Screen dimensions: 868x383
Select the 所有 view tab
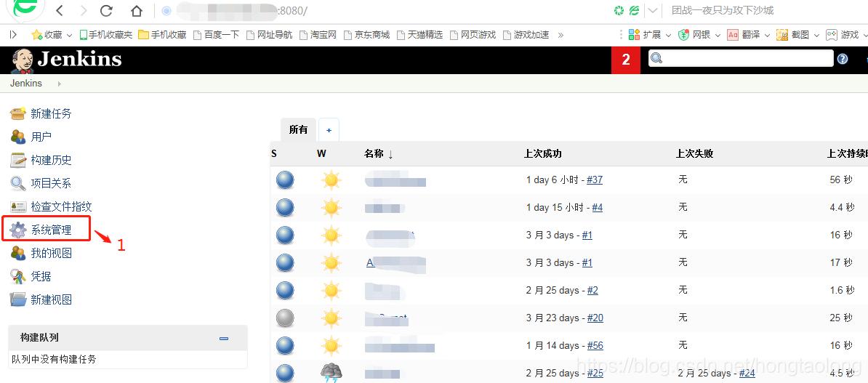(x=298, y=129)
